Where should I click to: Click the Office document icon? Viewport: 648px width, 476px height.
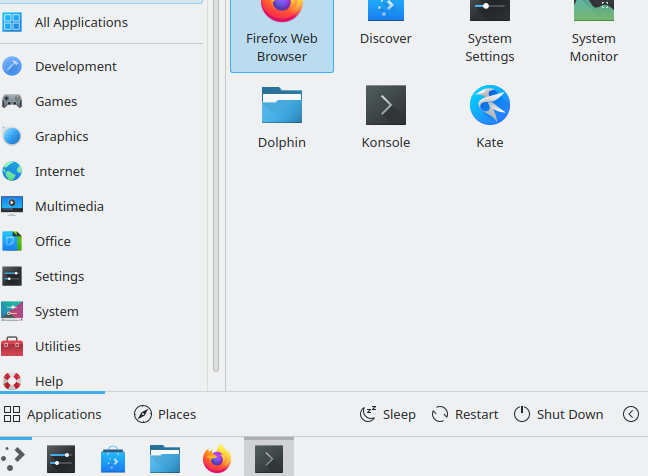click(12, 241)
